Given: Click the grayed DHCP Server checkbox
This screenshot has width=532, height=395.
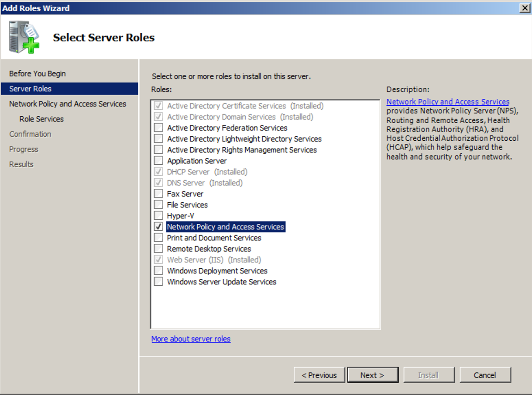Looking at the screenshot, I should 158,172.
